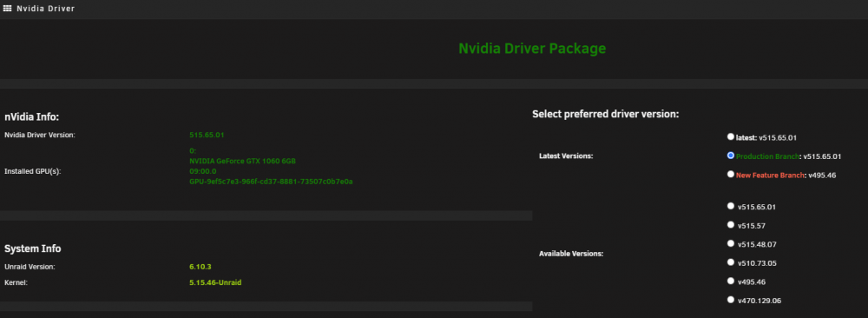Screen dimensions: 868x318
Task: Select the latest v515.65.01 radio button
Action: (x=731, y=136)
